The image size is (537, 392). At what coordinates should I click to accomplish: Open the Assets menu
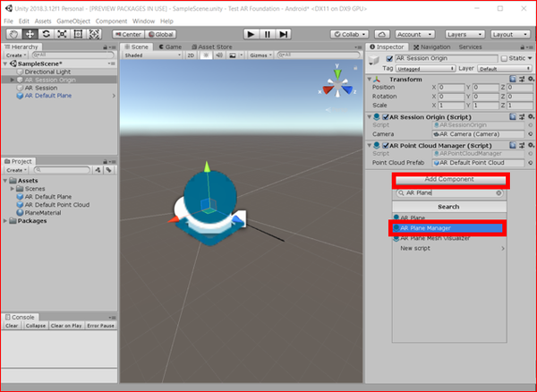point(43,21)
